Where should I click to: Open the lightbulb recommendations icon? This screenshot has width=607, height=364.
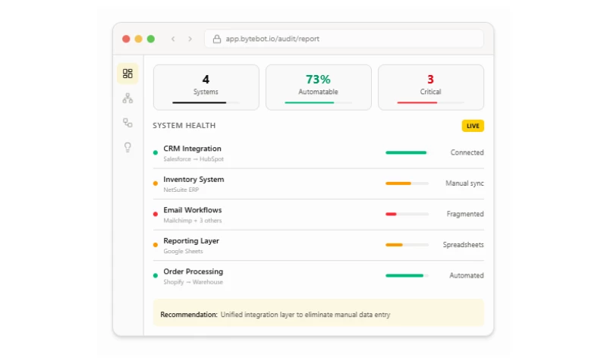click(127, 147)
